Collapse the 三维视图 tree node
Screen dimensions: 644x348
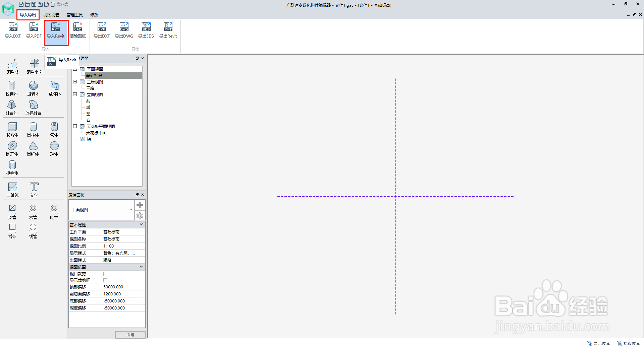tap(75, 82)
